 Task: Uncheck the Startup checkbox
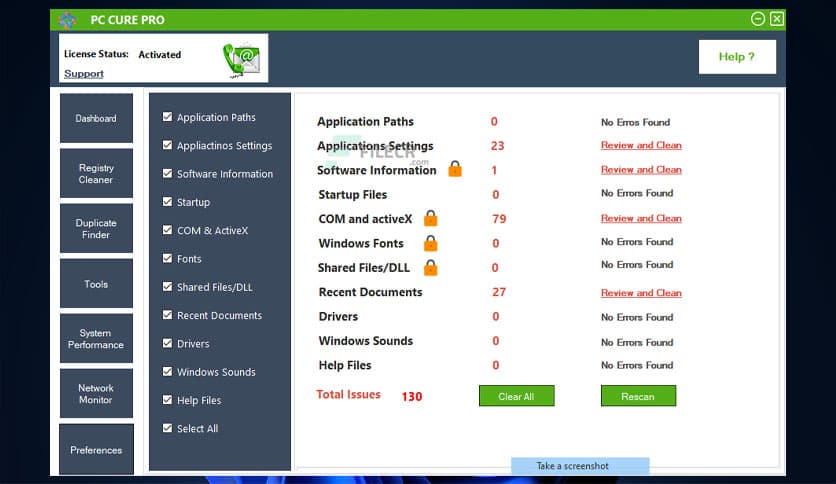coord(167,201)
